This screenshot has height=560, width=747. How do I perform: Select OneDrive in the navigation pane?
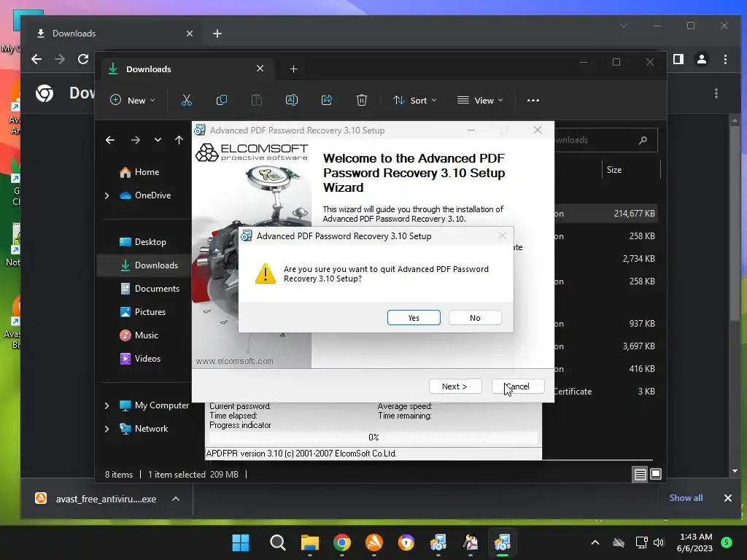click(145, 195)
